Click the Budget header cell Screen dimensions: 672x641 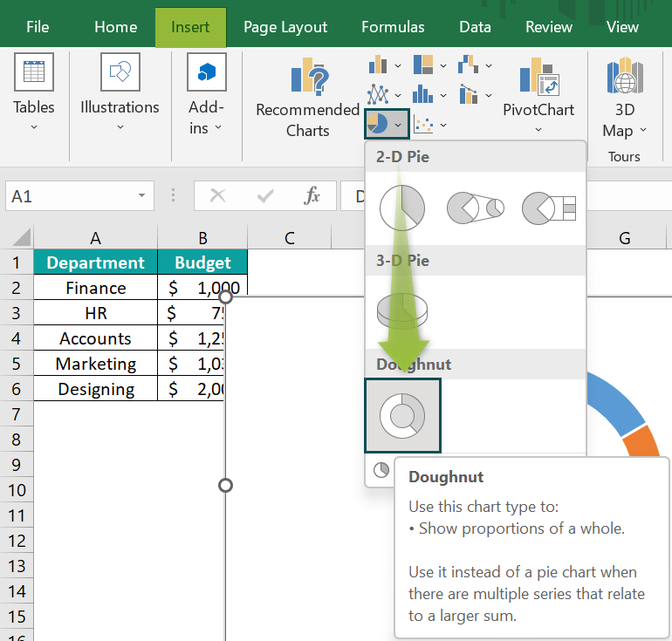coord(202,263)
